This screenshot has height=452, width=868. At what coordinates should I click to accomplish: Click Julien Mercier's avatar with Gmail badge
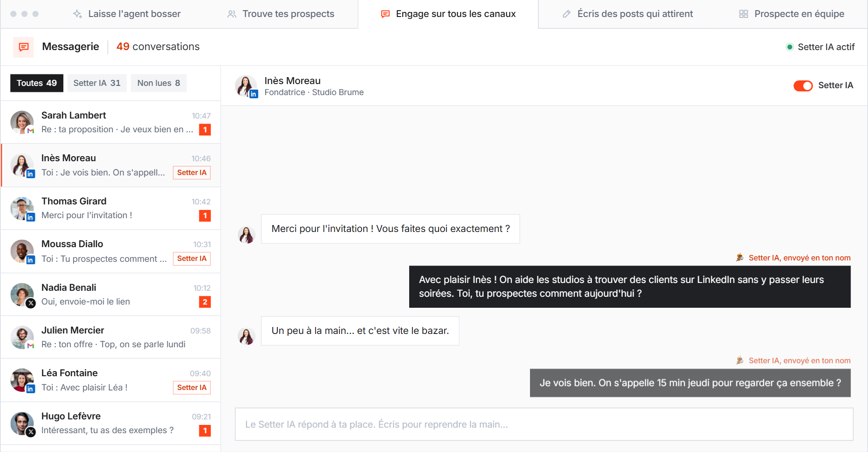pyautogui.click(x=22, y=337)
